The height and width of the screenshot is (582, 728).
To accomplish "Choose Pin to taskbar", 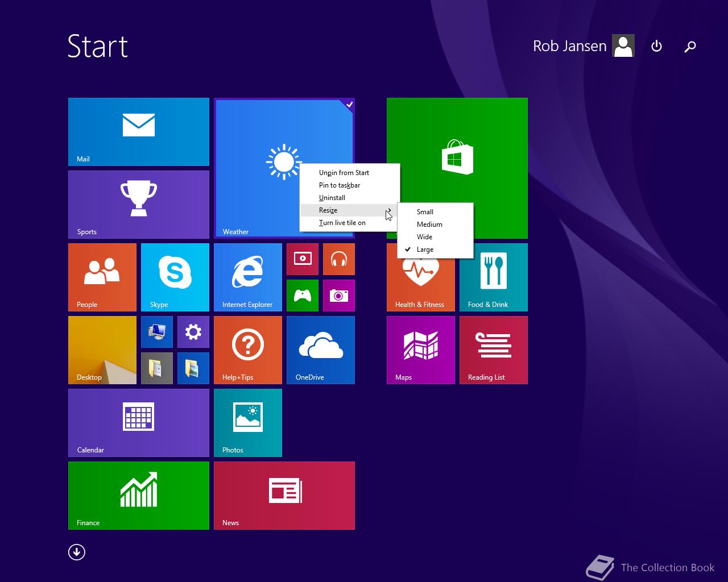I will tap(349, 185).
